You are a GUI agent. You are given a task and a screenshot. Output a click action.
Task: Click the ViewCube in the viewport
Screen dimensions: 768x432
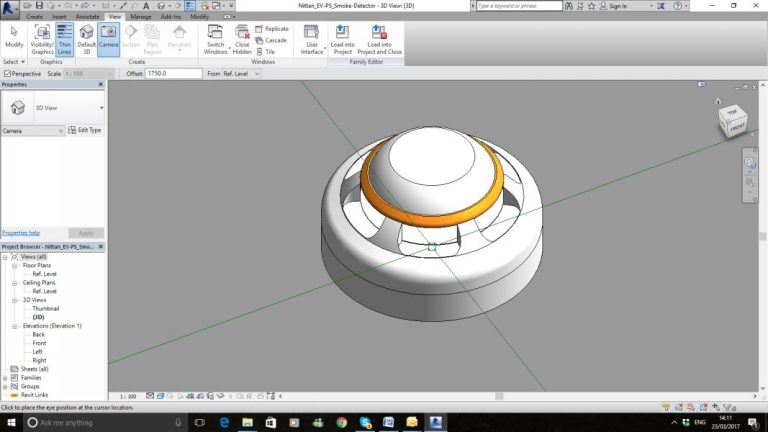coord(731,121)
